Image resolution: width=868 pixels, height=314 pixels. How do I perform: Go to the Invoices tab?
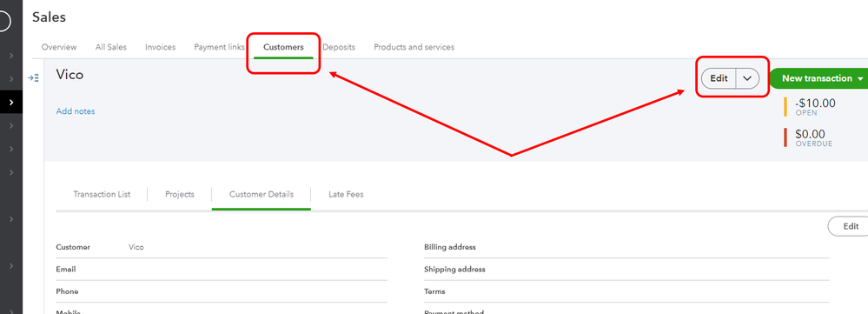(161, 47)
